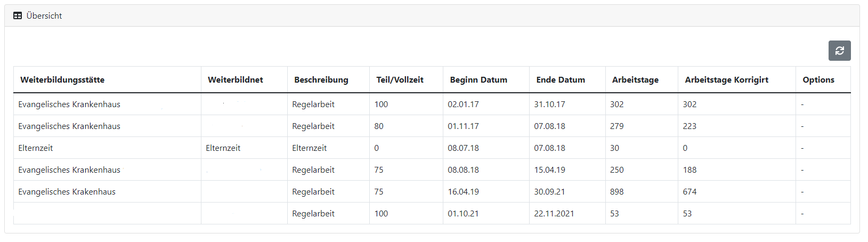Click the end date 22.11.2021
This screenshot has width=868, height=242.
click(554, 214)
